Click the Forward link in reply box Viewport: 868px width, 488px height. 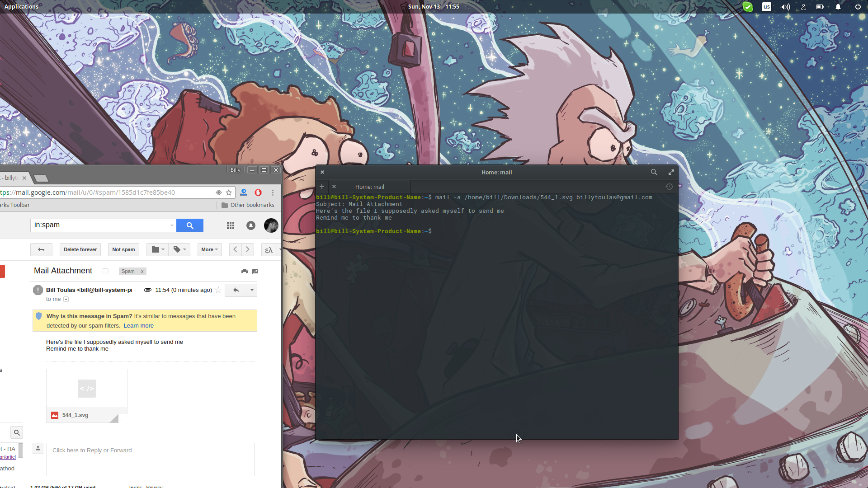(x=121, y=450)
